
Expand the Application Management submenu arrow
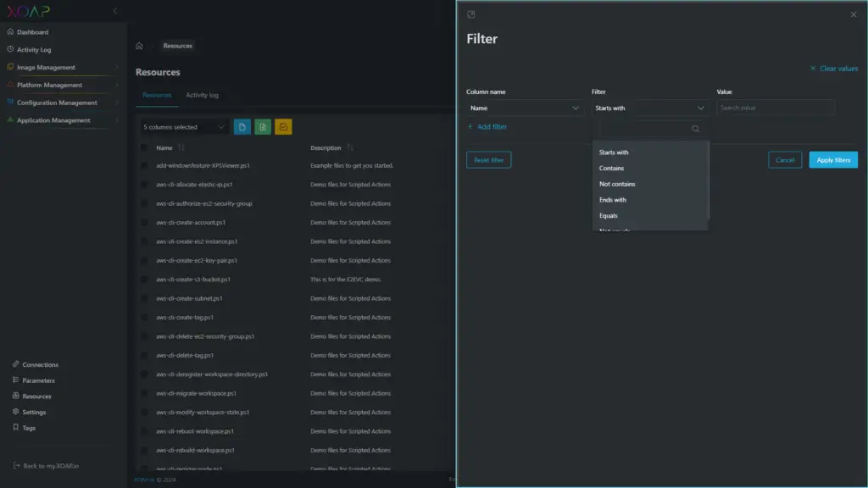click(x=116, y=120)
